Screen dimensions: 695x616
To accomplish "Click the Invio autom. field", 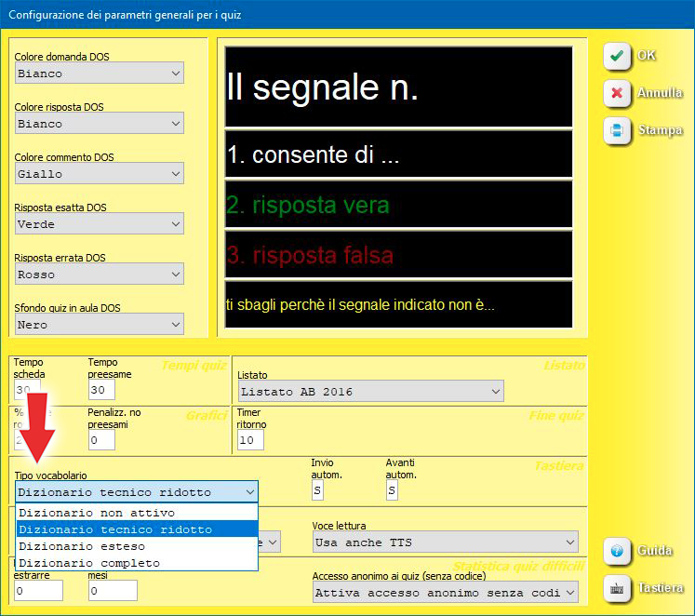I will tap(316, 490).
